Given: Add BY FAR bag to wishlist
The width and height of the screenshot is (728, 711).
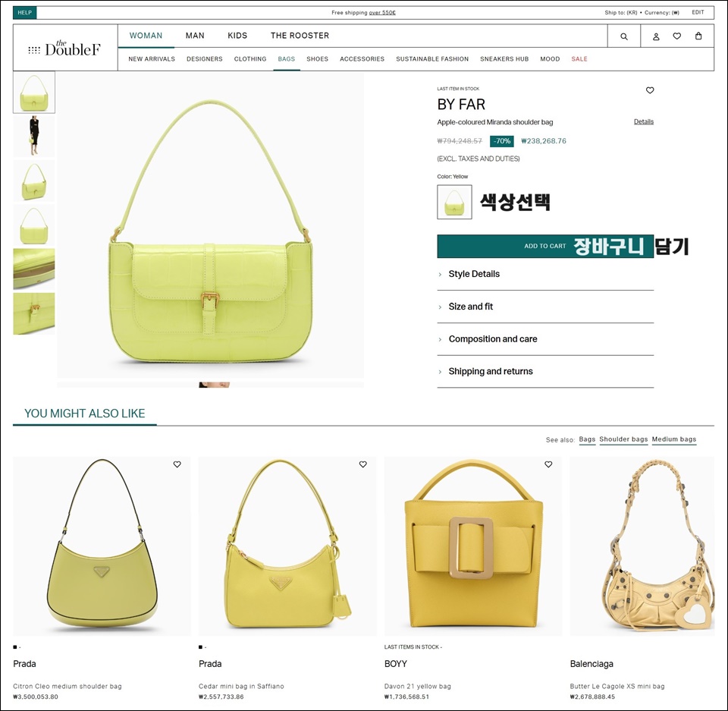Looking at the screenshot, I should click(650, 90).
